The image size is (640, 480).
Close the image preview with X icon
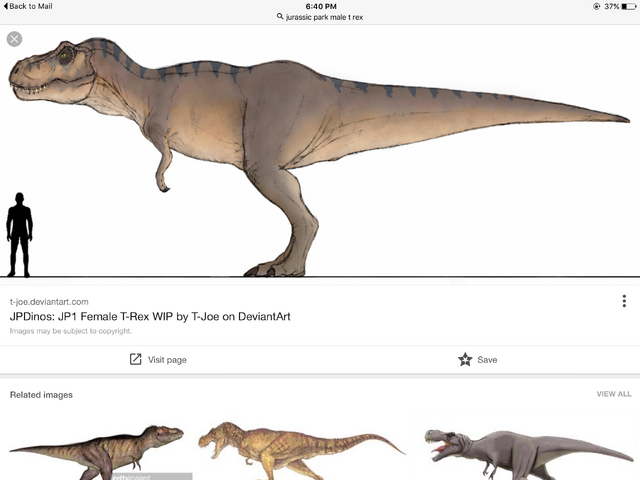pyautogui.click(x=14, y=39)
